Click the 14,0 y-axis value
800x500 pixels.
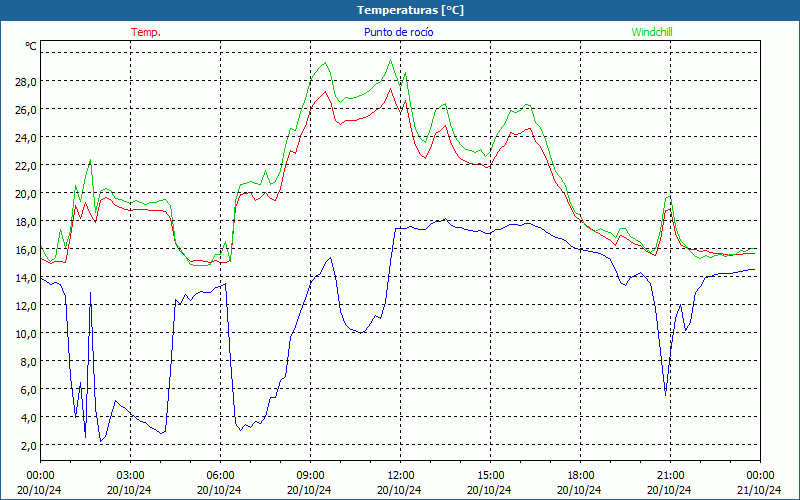26,278
